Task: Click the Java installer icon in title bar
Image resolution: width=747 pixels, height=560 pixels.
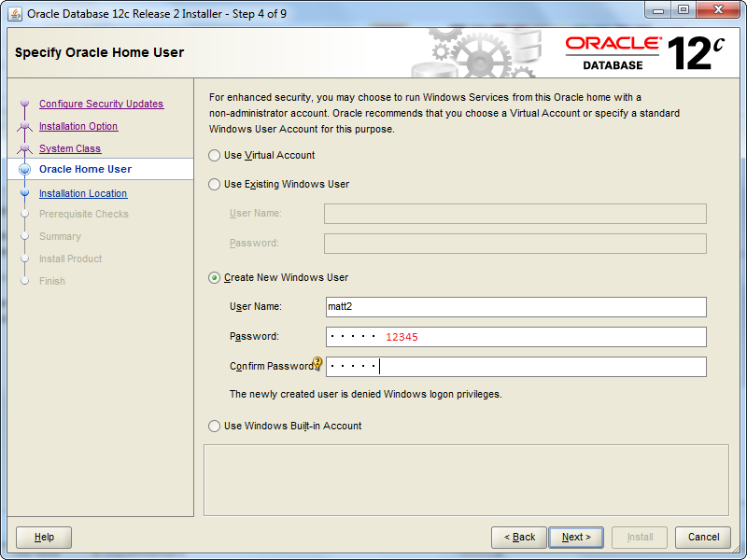Action: click(x=15, y=13)
